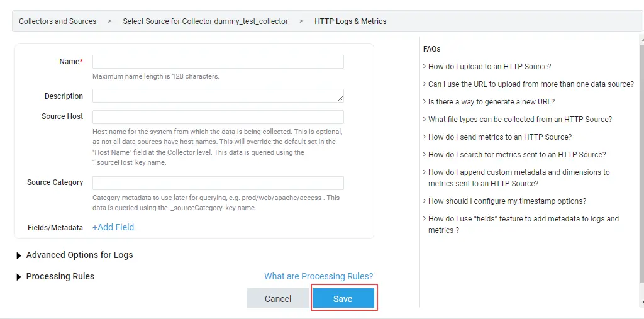Screen dimensions: 644x319
Task: Expand FAQ about generating a new URL
Action: coord(491,102)
